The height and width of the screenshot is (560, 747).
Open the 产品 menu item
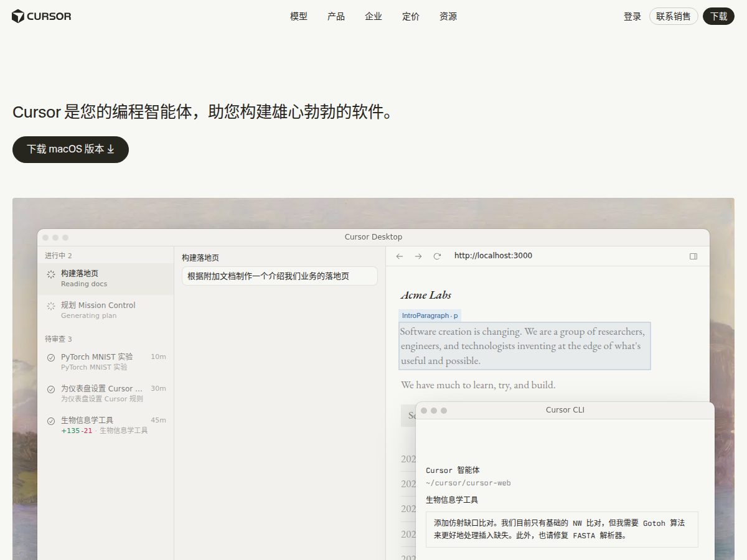coord(336,16)
